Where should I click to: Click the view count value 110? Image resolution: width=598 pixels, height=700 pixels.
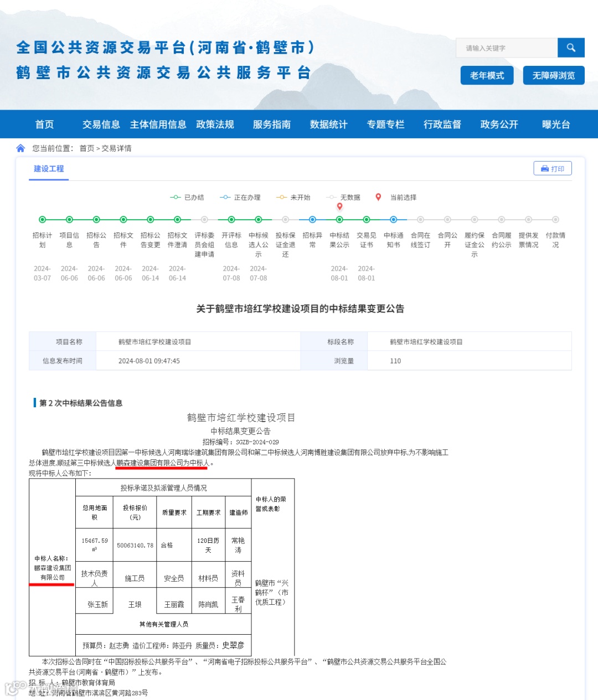pos(395,361)
